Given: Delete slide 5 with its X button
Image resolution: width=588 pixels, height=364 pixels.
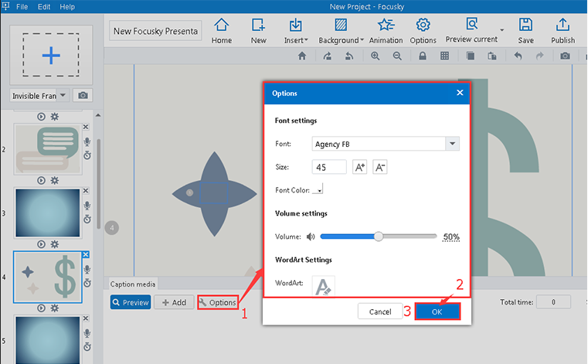Looking at the screenshot, I should point(86,318).
